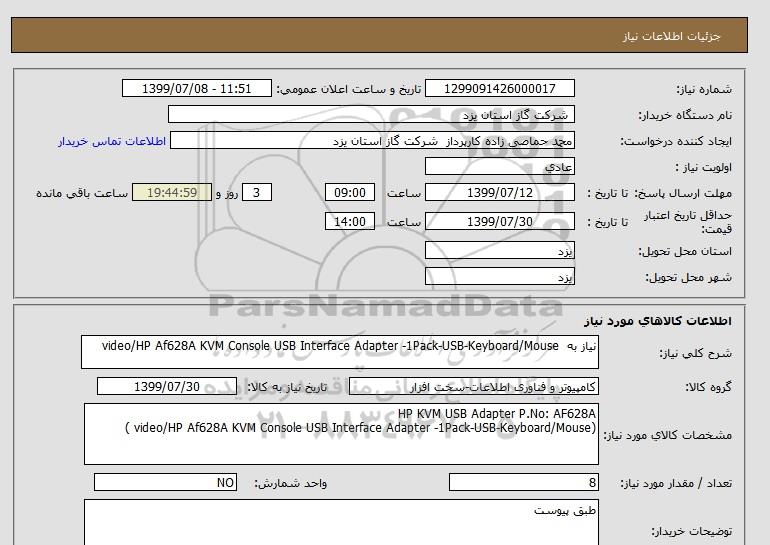The height and width of the screenshot is (545, 770).
Task: Click the public announcement date field 1399/07/08 - 11:51
Action: [196, 88]
